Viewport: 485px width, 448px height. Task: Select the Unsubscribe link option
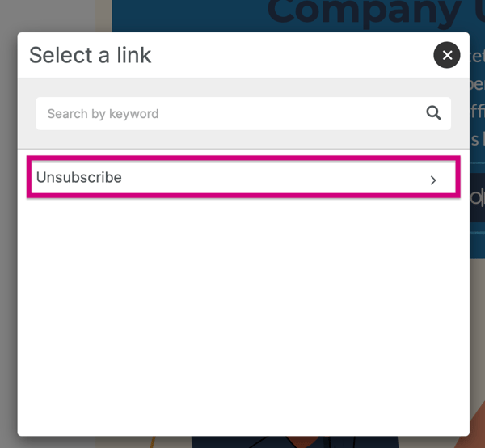click(x=243, y=177)
